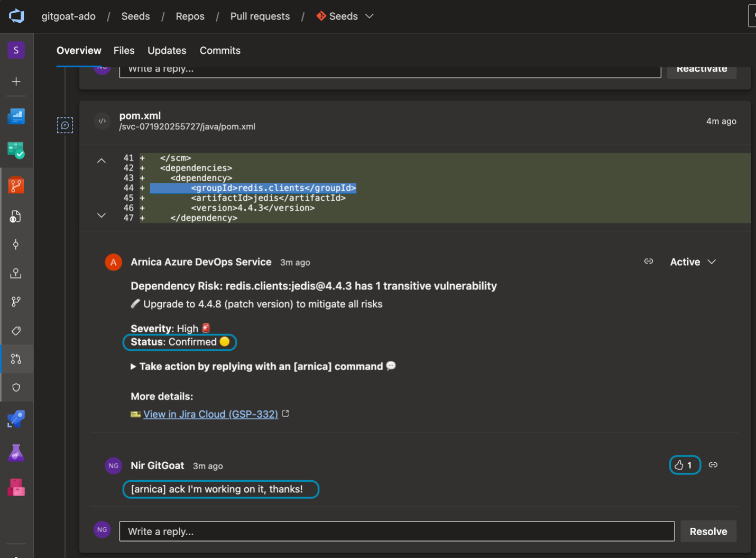Click the version 4.4.3 code line
Screen dimensions: 756x560
253,208
